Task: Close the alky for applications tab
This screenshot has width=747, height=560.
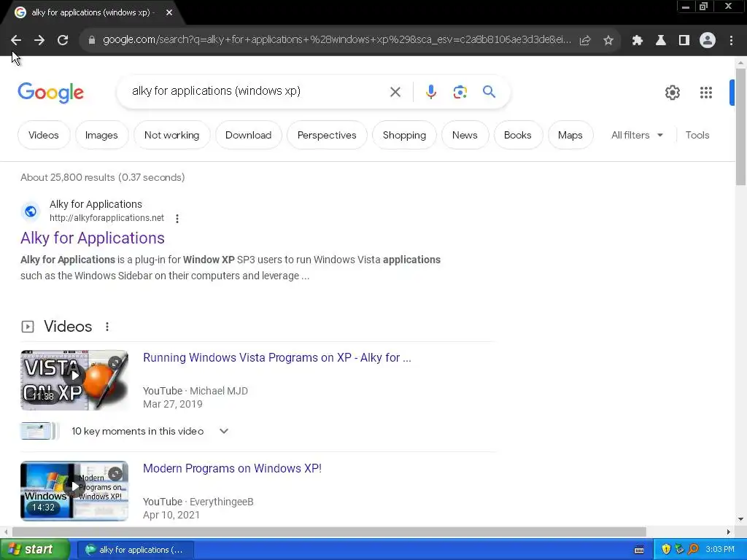Action: click(x=169, y=12)
